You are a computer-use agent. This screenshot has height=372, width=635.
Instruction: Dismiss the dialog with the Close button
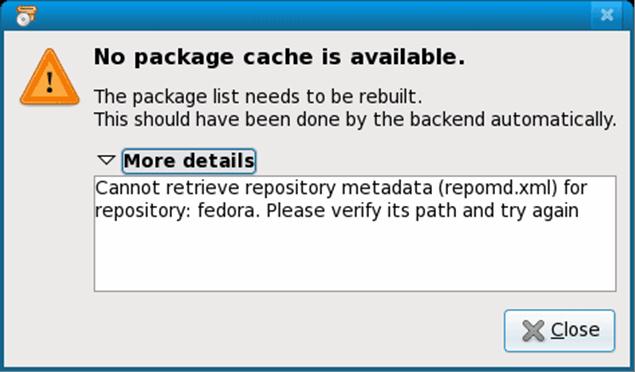point(560,331)
